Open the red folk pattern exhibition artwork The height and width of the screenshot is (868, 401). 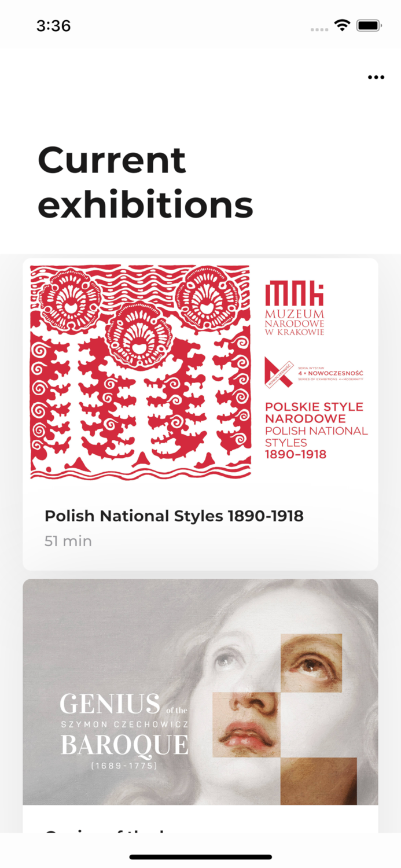point(141,372)
